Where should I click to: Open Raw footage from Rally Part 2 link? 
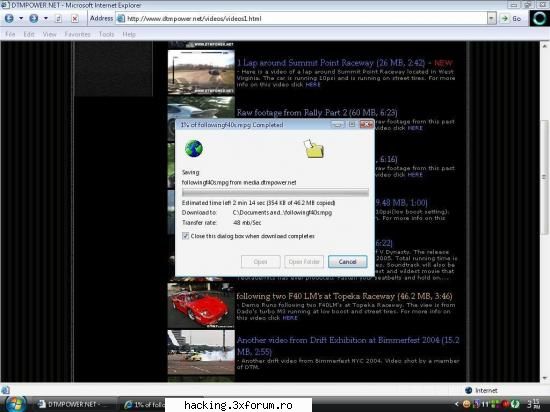(x=317, y=113)
